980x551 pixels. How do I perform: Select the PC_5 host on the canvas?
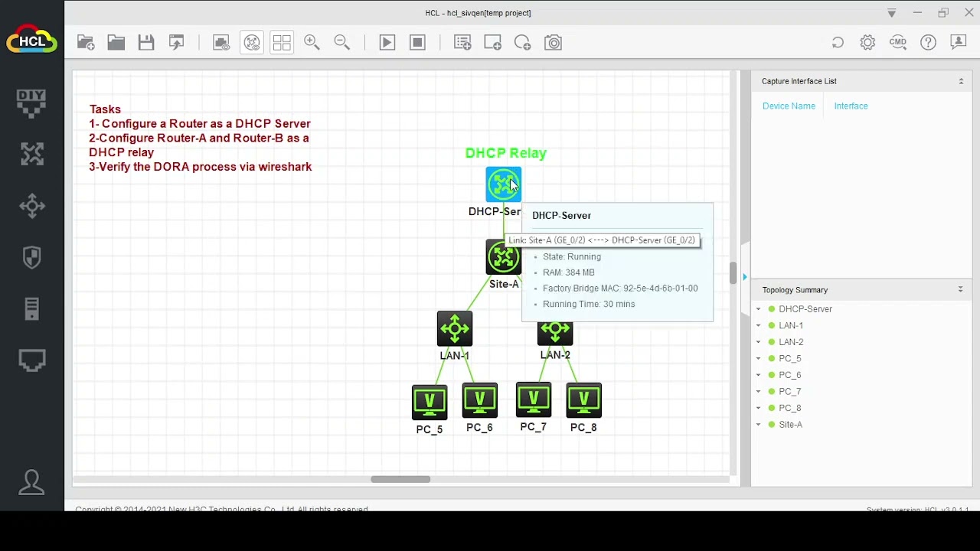coord(429,403)
